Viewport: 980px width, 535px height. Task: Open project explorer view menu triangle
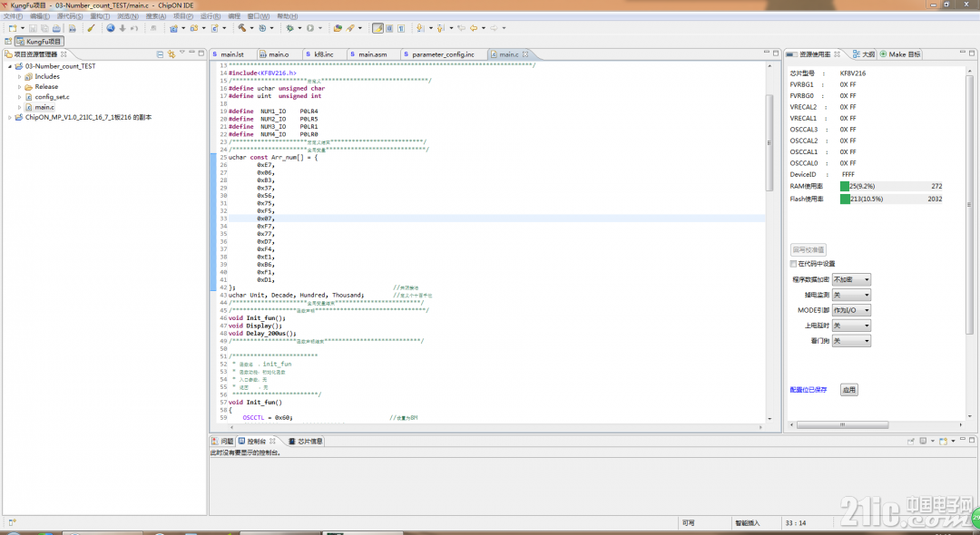pos(181,53)
